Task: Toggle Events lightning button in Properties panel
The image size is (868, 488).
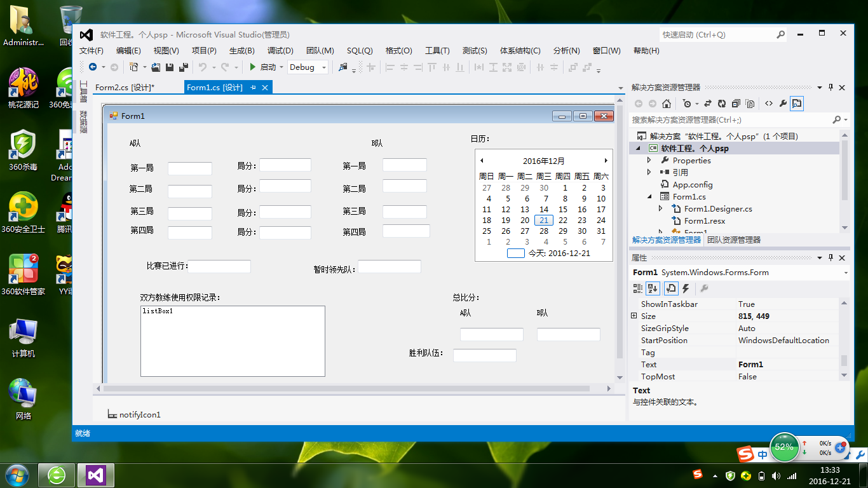Action: pyautogui.click(x=686, y=288)
